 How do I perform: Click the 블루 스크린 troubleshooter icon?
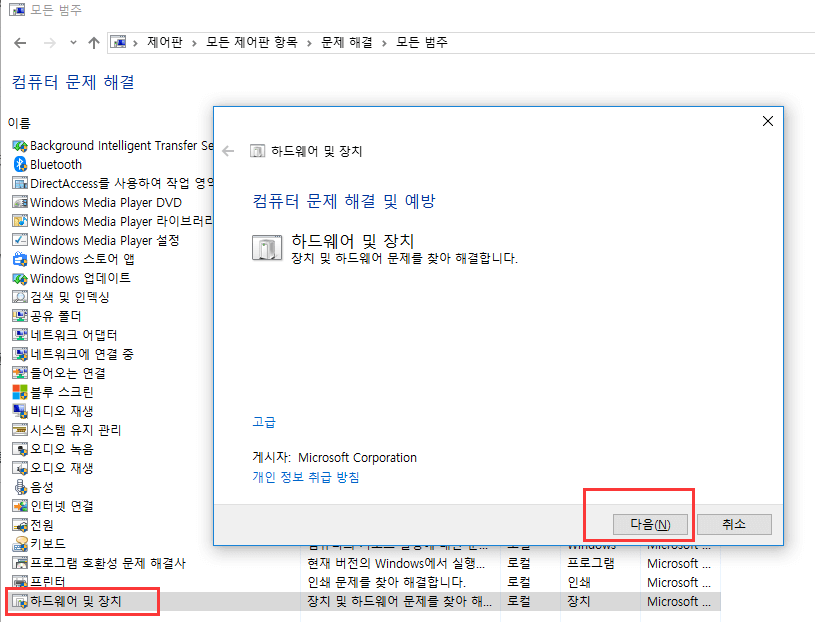pyautogui.click(x=19, y=392)
